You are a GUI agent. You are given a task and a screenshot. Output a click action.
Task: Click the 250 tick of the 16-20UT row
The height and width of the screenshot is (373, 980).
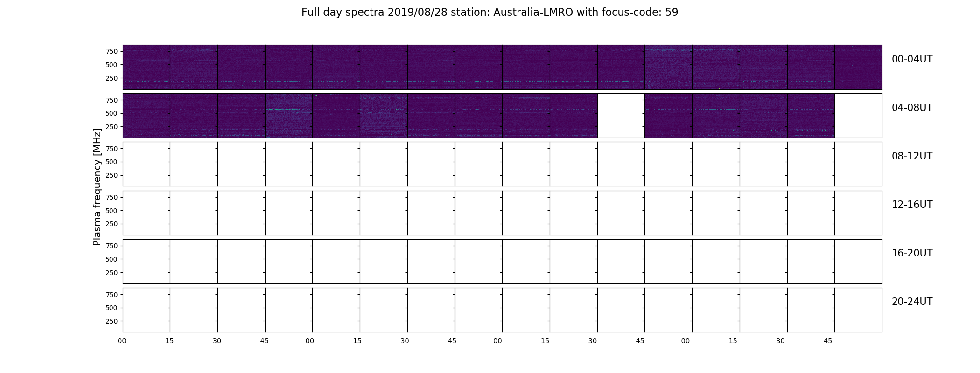tap(112, 273)
